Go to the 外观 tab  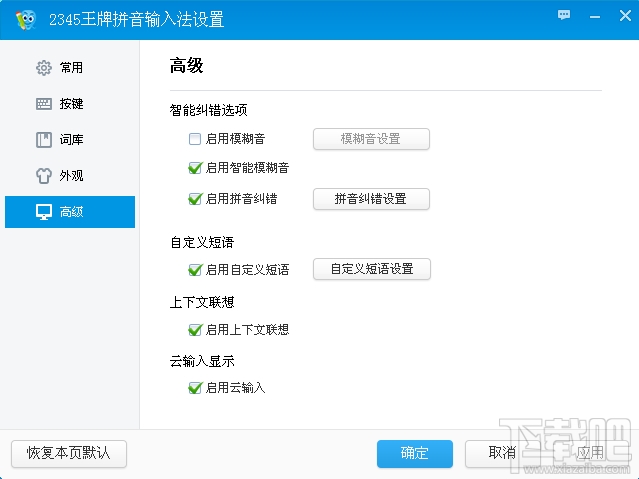coord(70,176)
